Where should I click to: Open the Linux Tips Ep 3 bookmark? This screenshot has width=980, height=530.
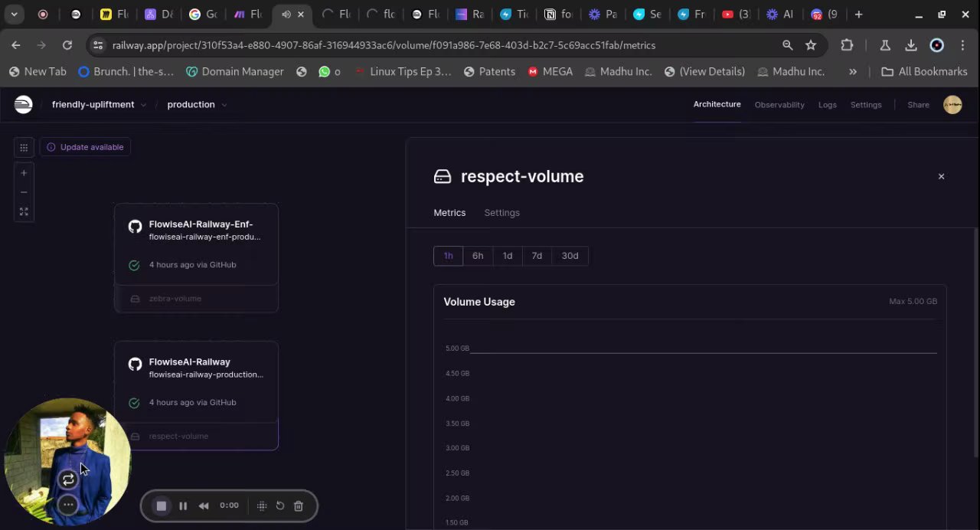[x=402, y=71]
